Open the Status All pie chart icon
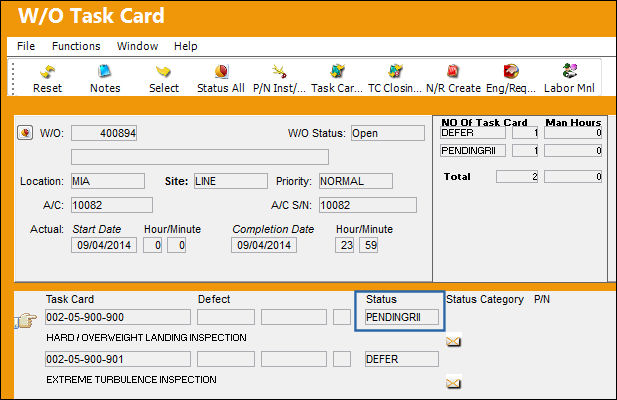Viewport: 617px width, 400px height. [x=221, y=72]
